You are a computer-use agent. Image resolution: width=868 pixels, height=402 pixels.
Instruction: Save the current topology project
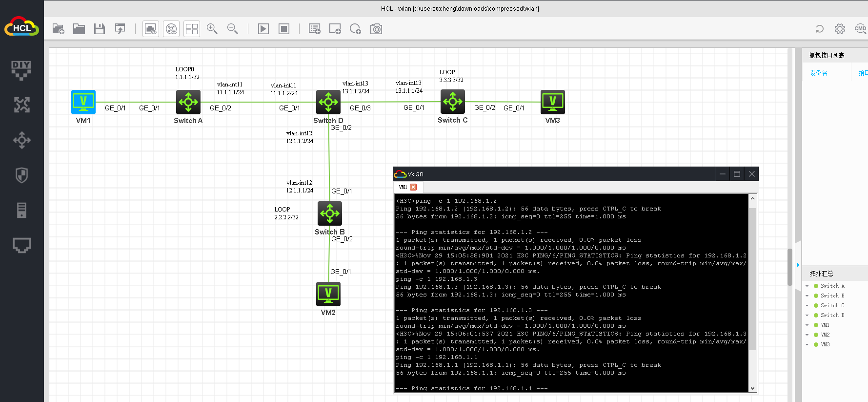point(100,29)
